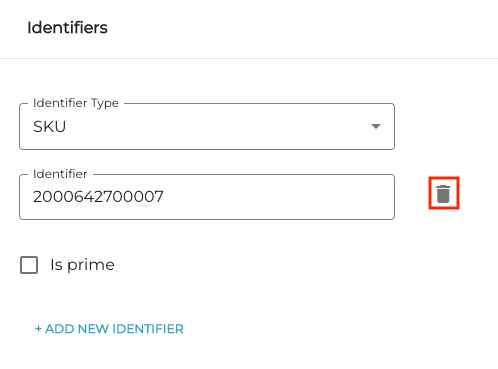Click the ADD NEW IDENTIFIER text link
The width and height of the screenshot is (498, 369).
click(x=114, y=329)
